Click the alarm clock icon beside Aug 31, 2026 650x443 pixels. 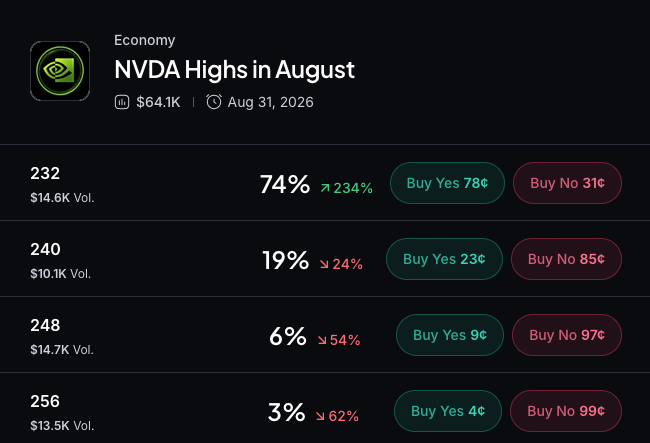tap(214, 102)
